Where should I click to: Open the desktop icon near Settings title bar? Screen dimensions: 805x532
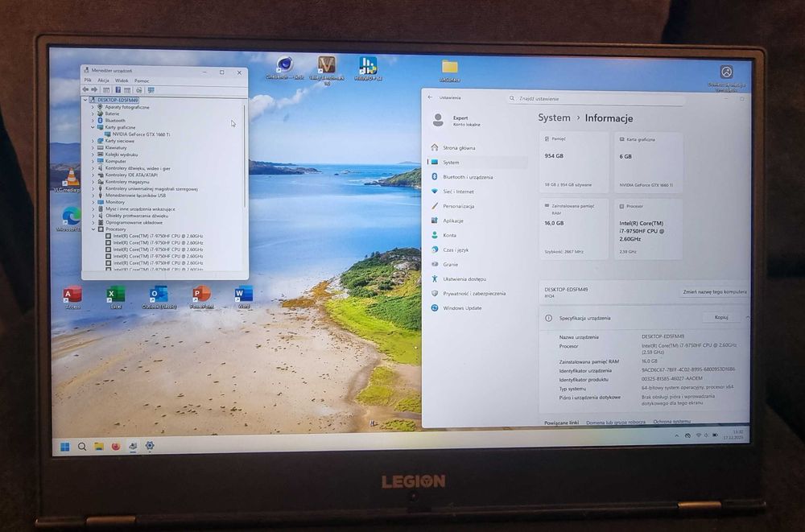pyautogui.click(x=726, y=76)
